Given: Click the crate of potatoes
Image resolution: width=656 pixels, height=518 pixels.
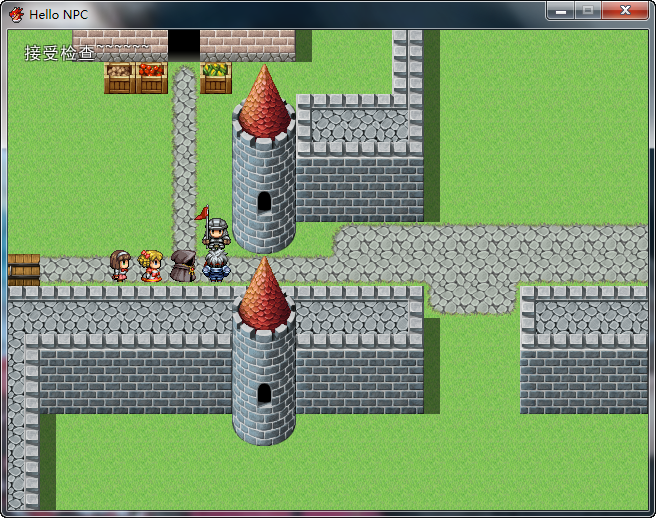Looking at the screenshot, I should (120, 78).
